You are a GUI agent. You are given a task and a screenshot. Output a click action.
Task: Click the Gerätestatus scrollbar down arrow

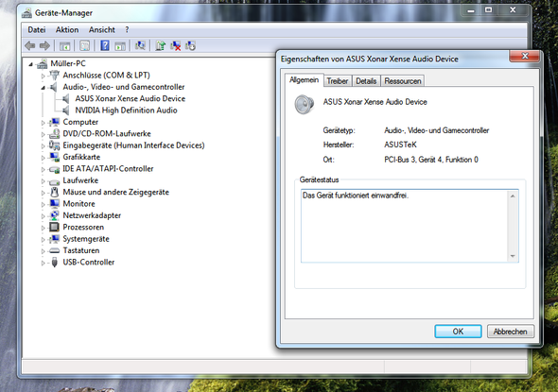pos(513,256)
